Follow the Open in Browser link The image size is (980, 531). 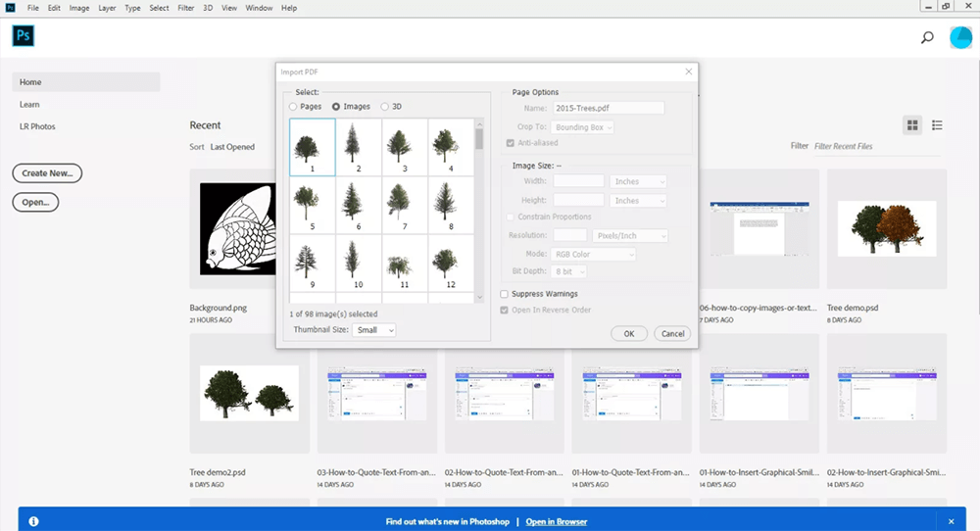(557, 522)
